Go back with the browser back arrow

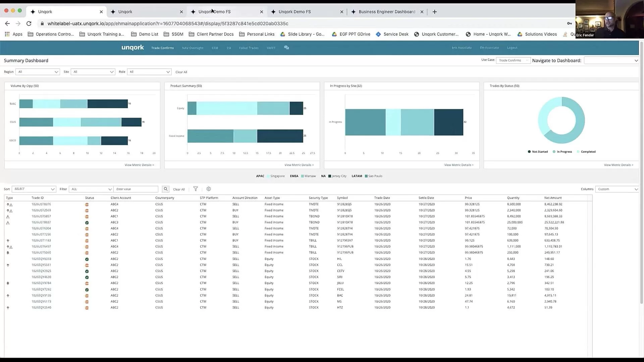tap(7, 23)
